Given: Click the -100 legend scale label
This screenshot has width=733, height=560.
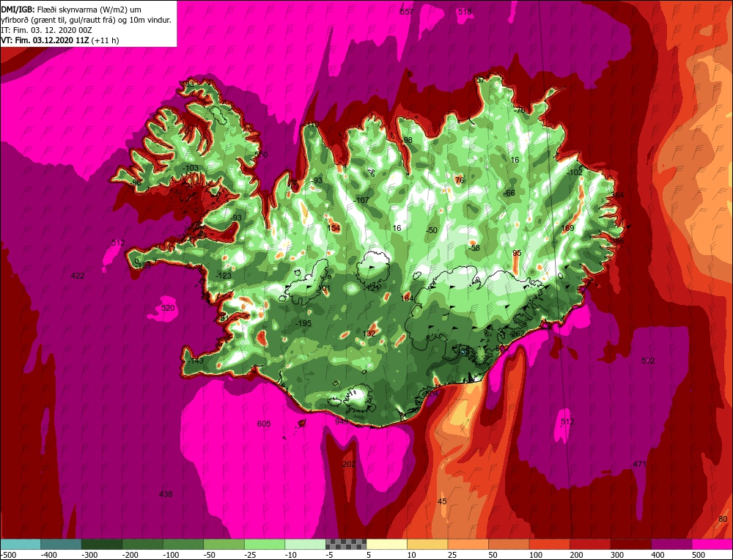Looking at the screenshot, I should point(171,555).
